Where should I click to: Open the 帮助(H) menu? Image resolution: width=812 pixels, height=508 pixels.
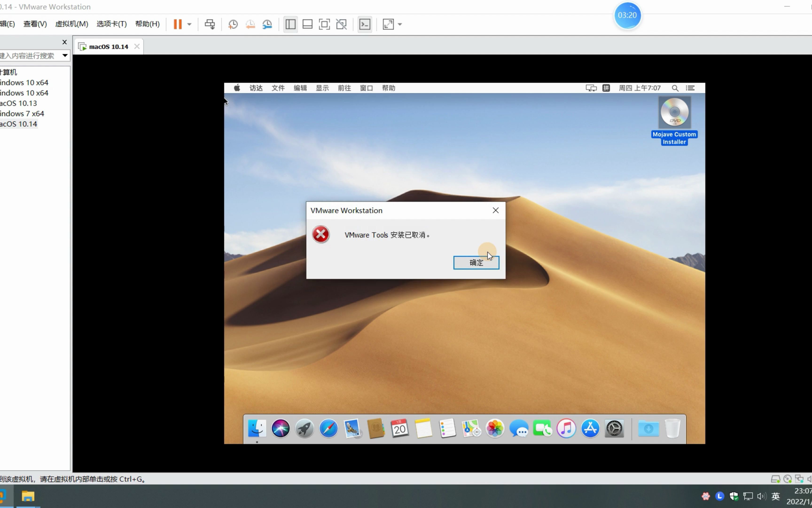(x=147, y=24)
